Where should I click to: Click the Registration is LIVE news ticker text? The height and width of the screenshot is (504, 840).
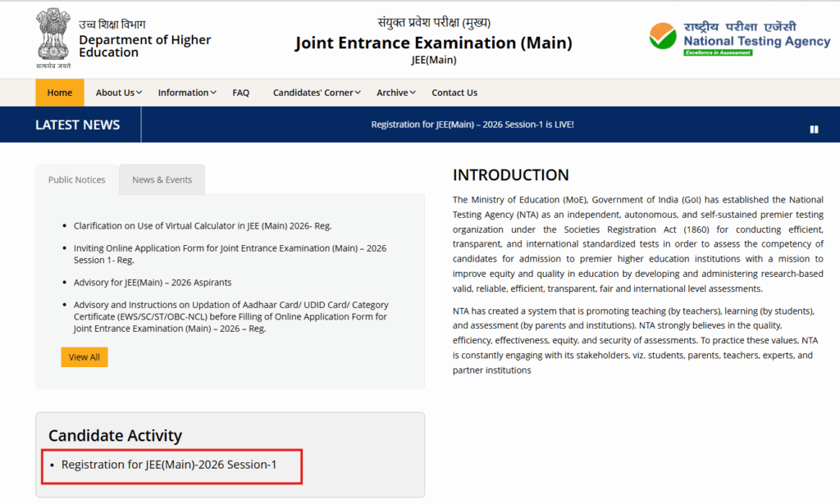pyautogui.click(x=472, y=125)
